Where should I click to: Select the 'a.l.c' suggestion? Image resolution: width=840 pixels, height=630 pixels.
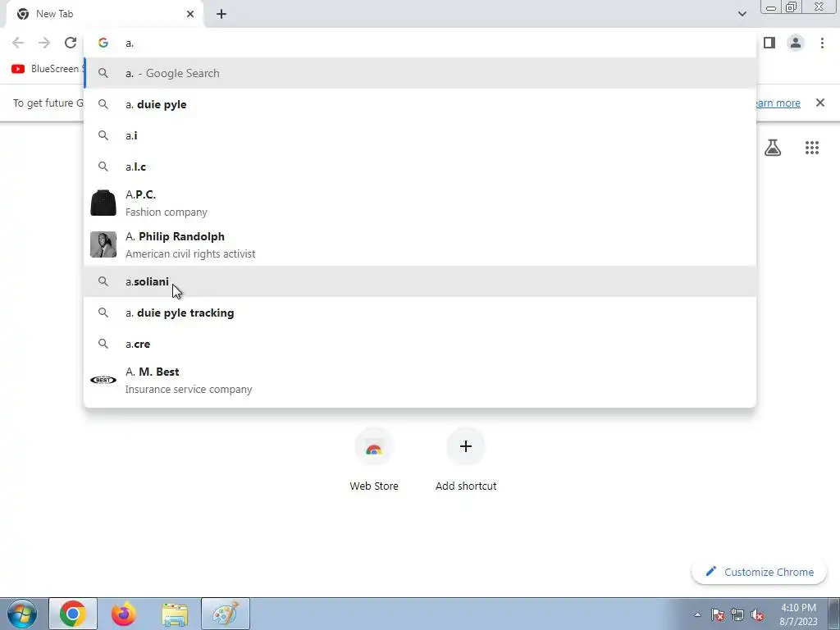click(420, 167)
